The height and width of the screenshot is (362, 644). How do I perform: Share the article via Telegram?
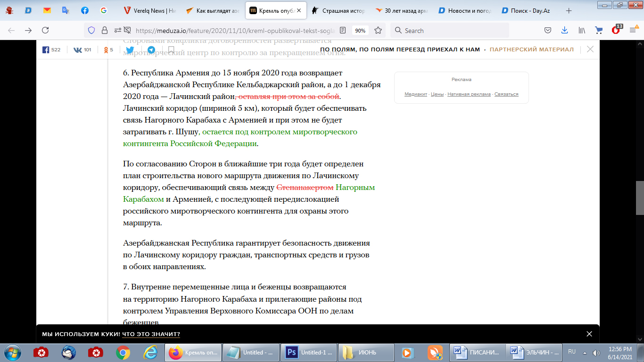(x=151, y=49)
